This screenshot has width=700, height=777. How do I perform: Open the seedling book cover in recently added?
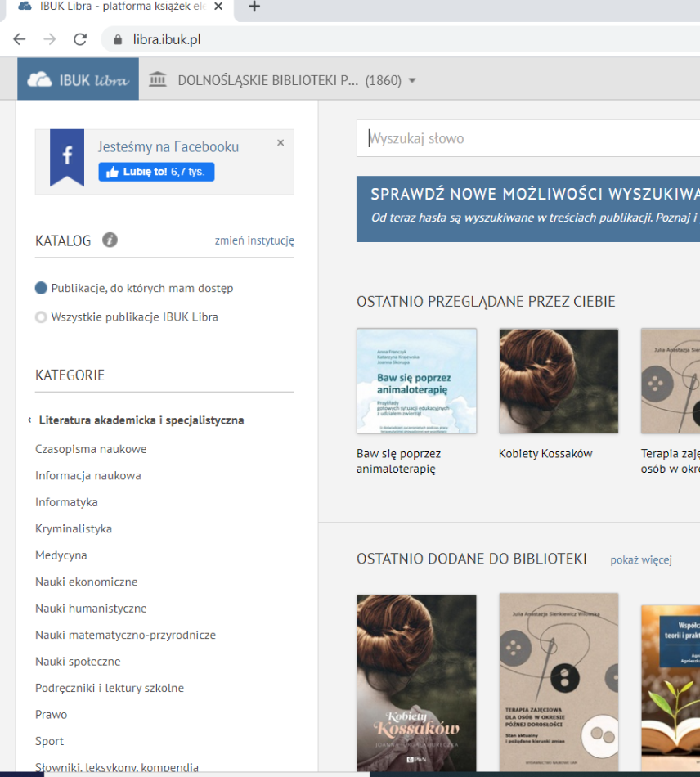click(671, 688)
